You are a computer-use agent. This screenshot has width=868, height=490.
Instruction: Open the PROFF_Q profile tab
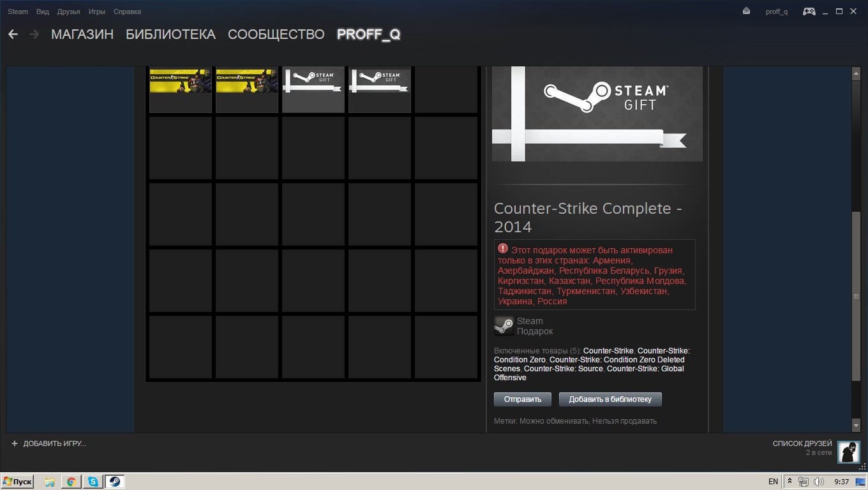coord(368,34)
